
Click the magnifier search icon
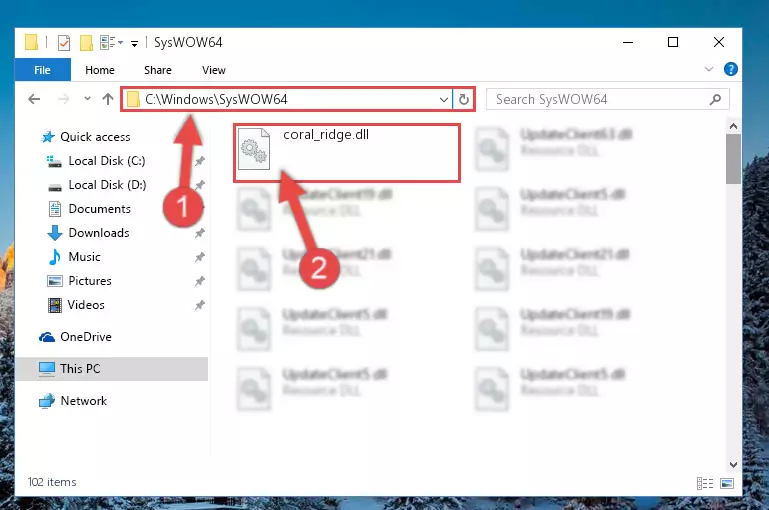[x=716, y=100]
